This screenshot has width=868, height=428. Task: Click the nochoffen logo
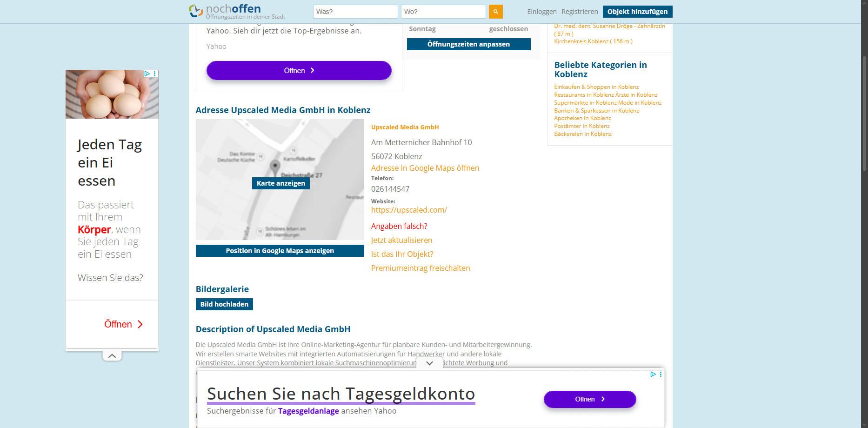pyautogui.click(x=237, y=11)
